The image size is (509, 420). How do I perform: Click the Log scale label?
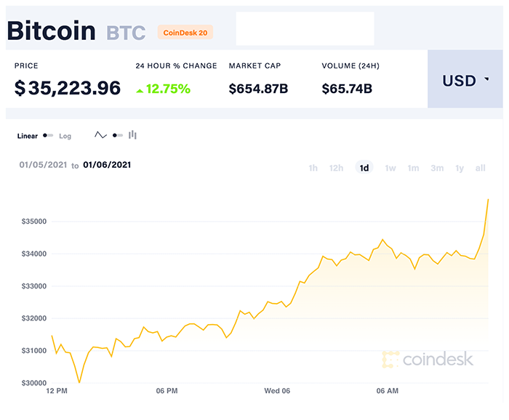65,136
